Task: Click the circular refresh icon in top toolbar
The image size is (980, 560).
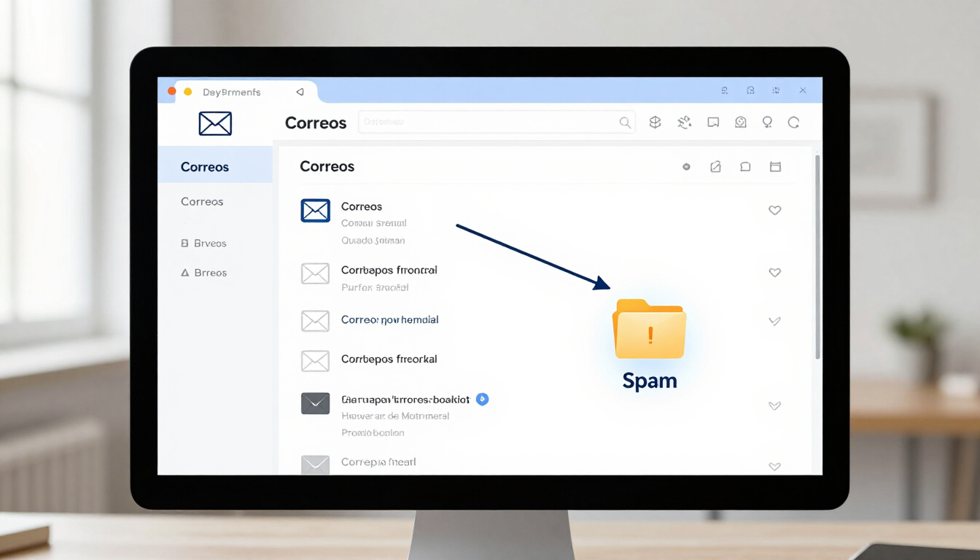Action: pos(794,122)
